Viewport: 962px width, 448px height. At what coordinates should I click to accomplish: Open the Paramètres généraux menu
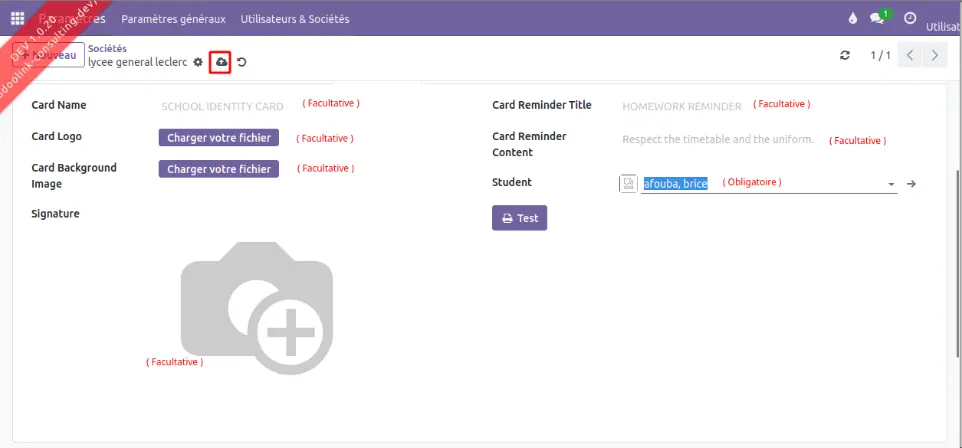[173, 19]
